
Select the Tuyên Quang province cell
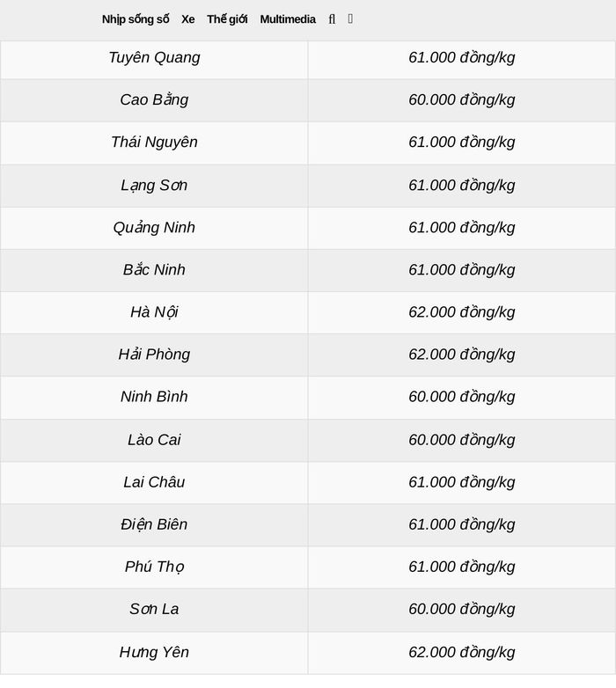(154, 57)
